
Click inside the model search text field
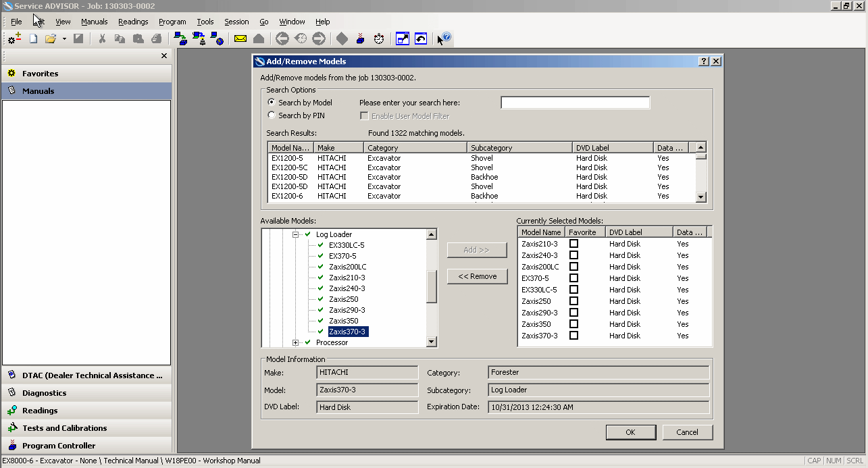coord(575,102)
